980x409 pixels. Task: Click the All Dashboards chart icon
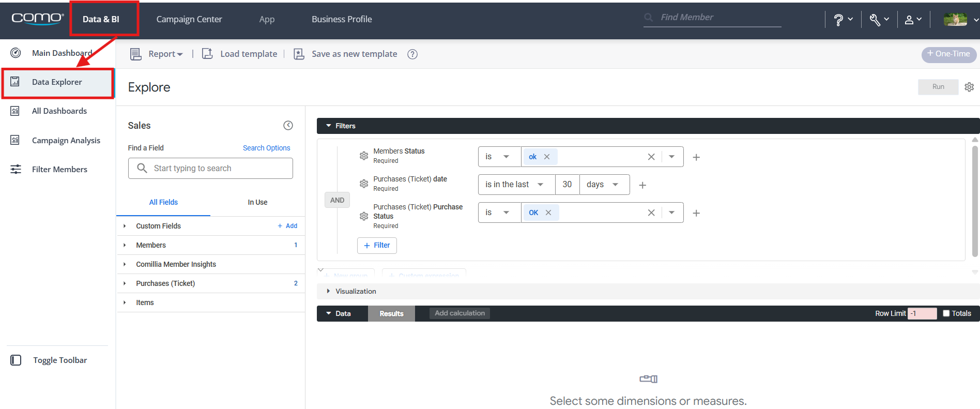15,111
